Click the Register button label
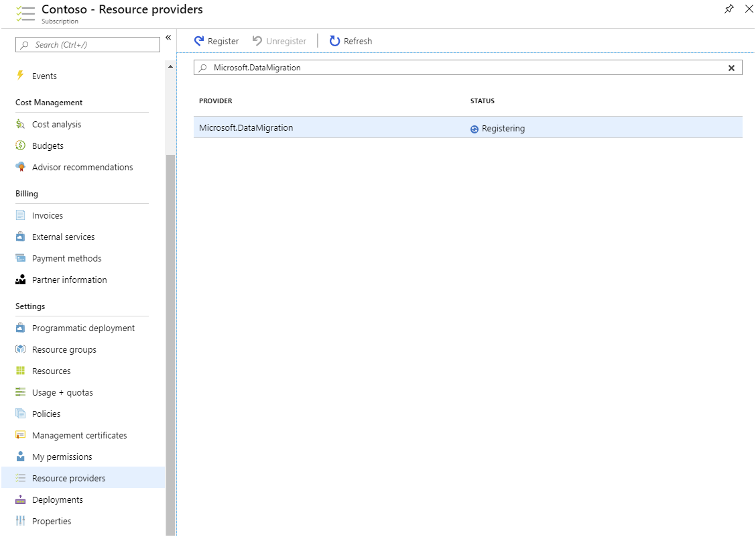Screen dimensions: 756x537 (x=223, y=42)
